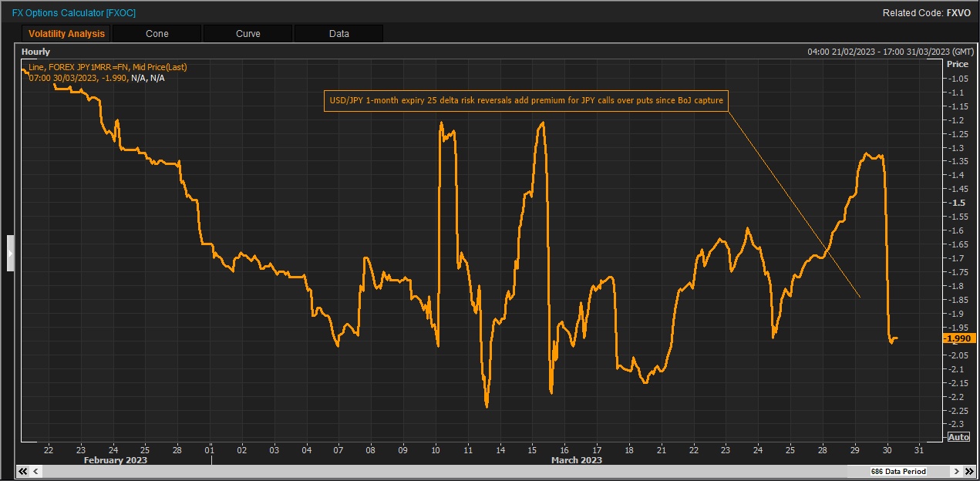
Task: Select the BoJ risk reversals annotation box
Action: coord(527,101)
